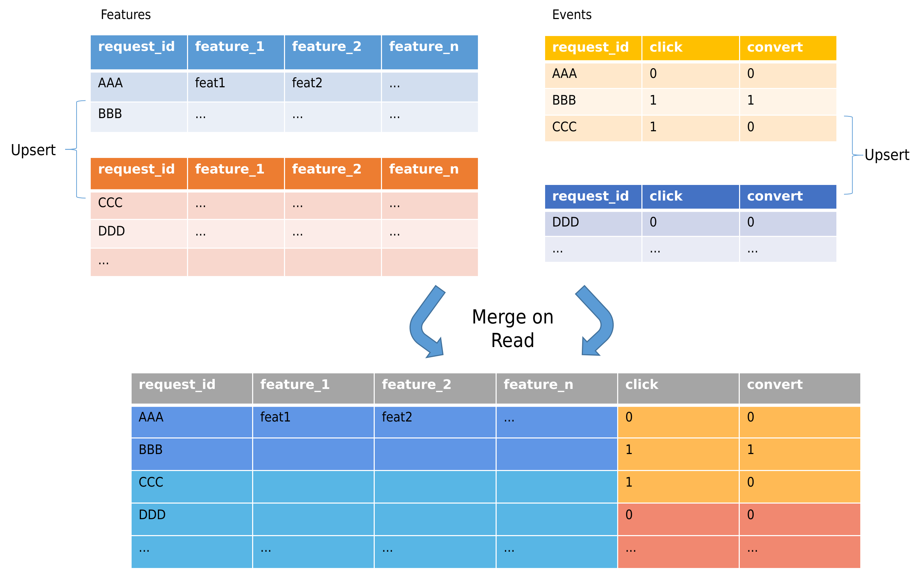This screenshot has height=577, width=924.
Task: Click the right curved blue merge arrow
Action: (597, 321)
